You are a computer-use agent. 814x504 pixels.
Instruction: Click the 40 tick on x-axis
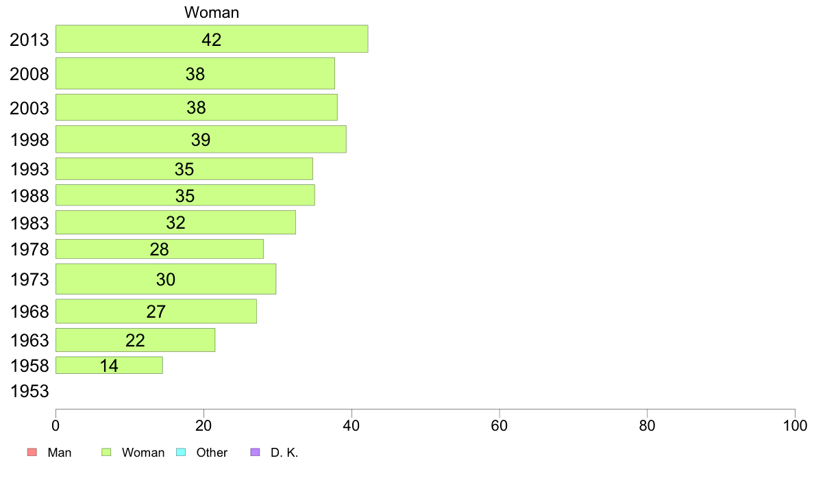point(351,426)
